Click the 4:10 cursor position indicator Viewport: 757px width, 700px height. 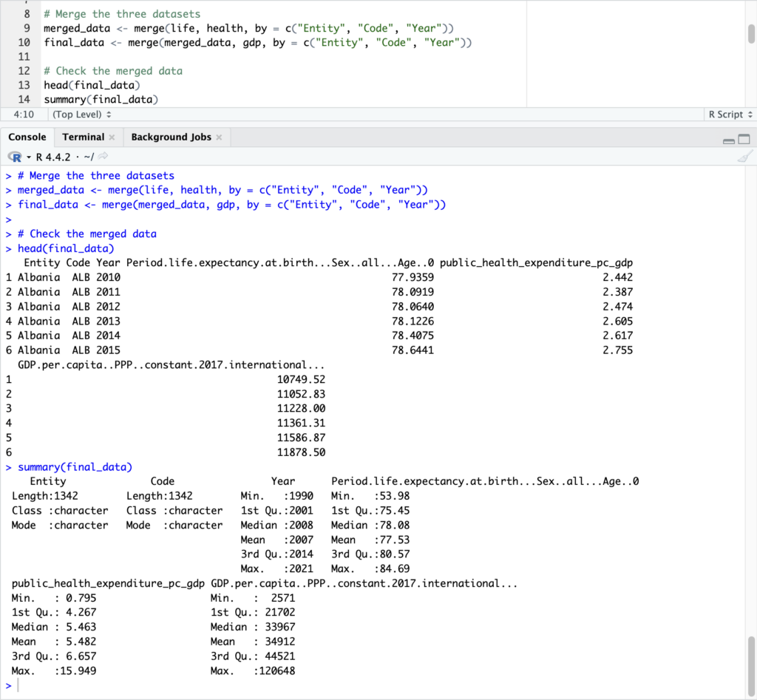(x=24, y=115)
